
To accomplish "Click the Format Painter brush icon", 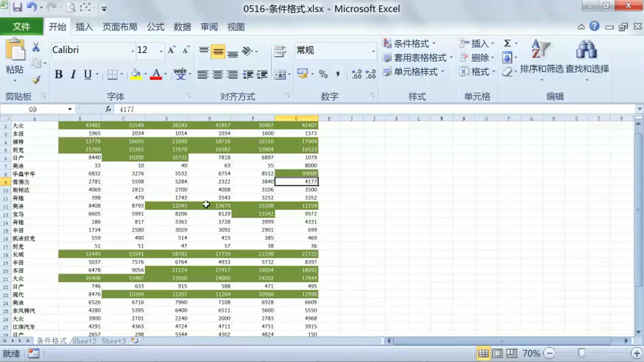I will 36,79.
